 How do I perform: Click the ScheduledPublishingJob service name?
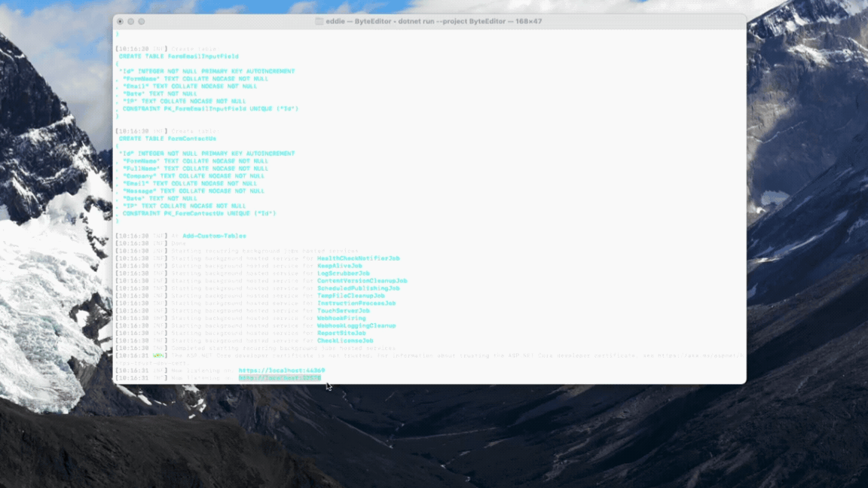(358, 288)
